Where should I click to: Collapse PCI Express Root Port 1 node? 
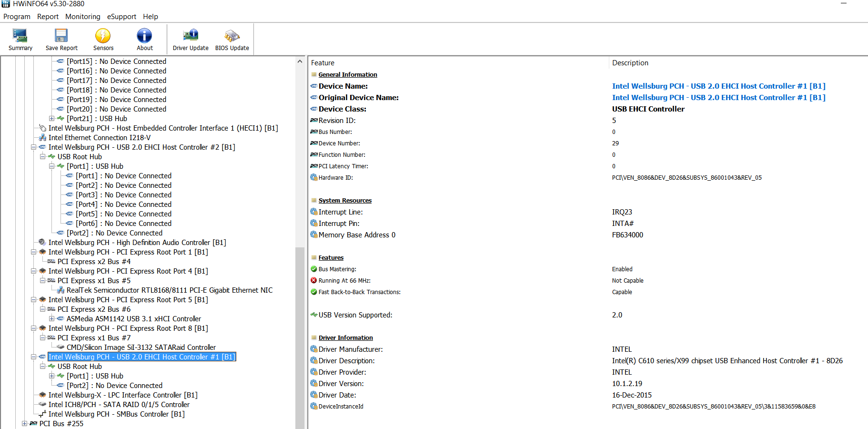coord(34,252)
